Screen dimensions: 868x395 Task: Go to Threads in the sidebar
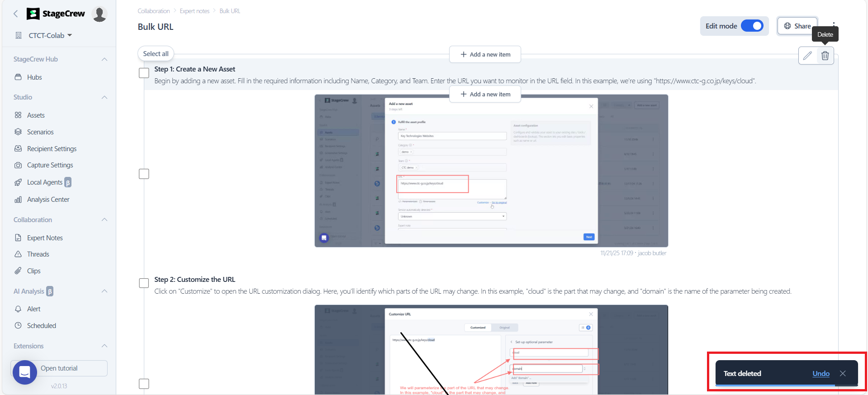click(x=38, y=254)
